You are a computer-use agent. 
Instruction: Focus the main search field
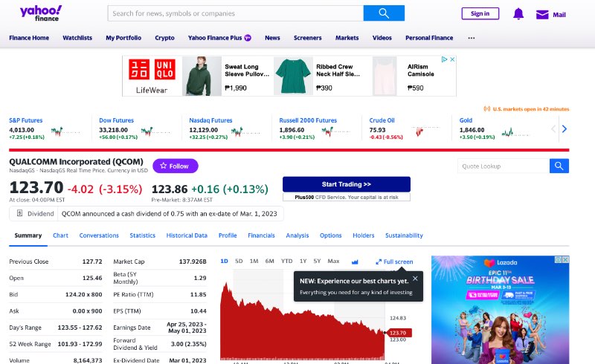[x=235, y=13]
